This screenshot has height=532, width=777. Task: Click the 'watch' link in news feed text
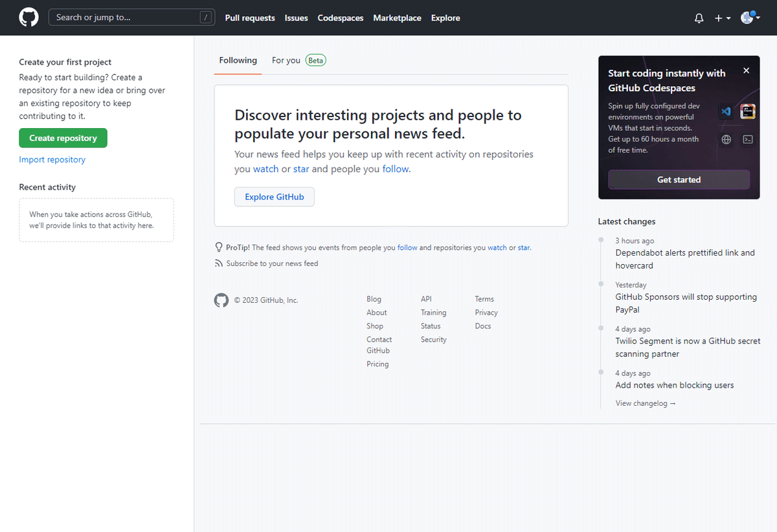265,169
